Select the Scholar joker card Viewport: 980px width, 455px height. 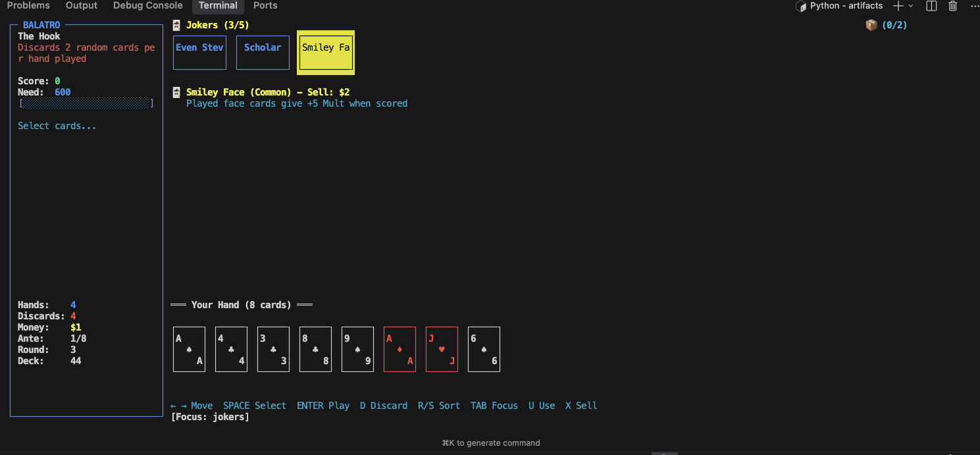pos(263,53)
